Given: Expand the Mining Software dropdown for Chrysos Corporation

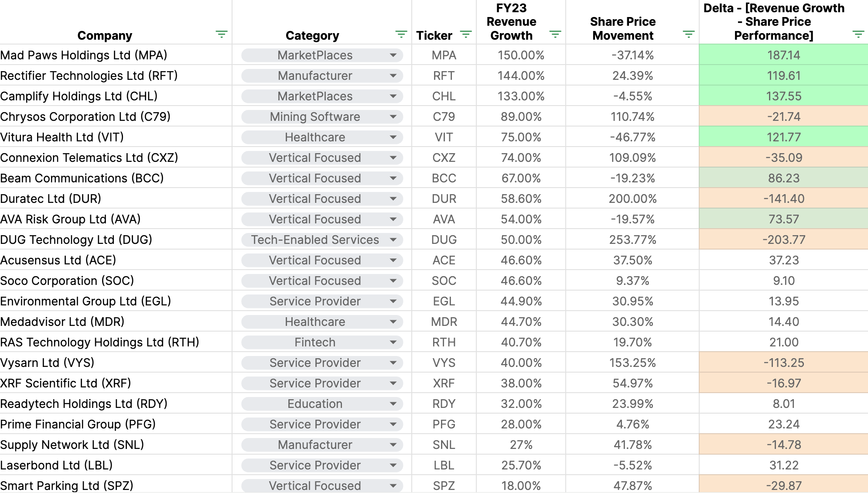Looking at the screenshot, I should pos(394,116).
